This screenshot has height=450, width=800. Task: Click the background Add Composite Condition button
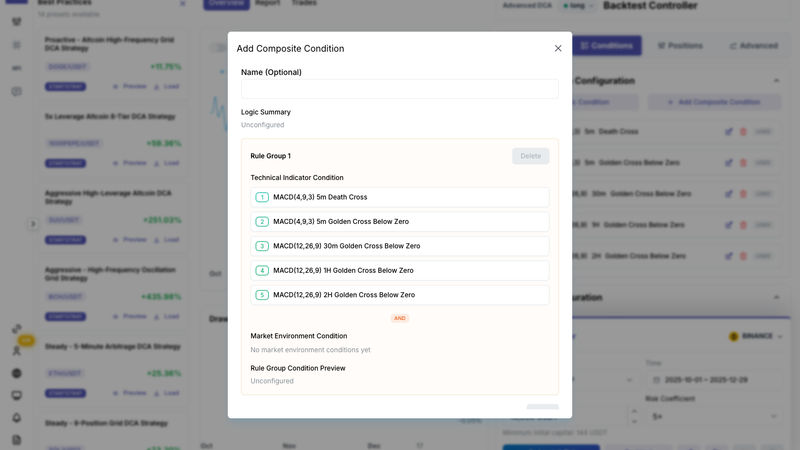(714, 102)
